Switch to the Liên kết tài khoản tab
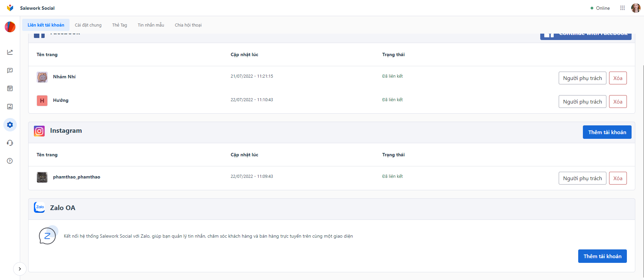Image resolution: width=644 pixels, height=280 pixels. (x=46, y=25)
